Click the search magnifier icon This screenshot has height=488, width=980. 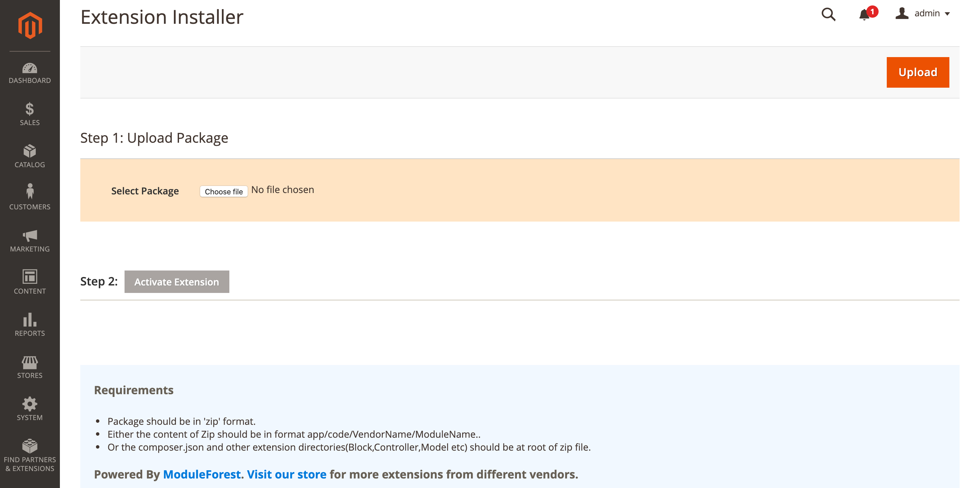point(828,14)
